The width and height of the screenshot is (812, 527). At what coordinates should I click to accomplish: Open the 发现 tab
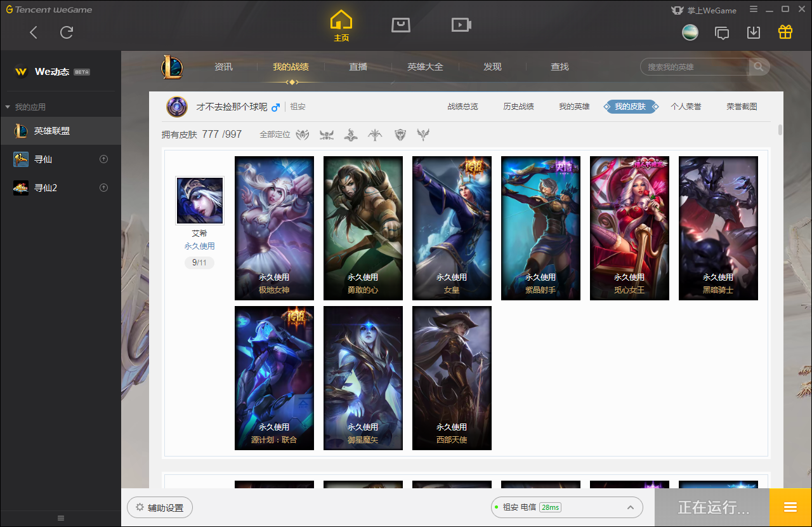pyautogui.click(x=492, y=67)
